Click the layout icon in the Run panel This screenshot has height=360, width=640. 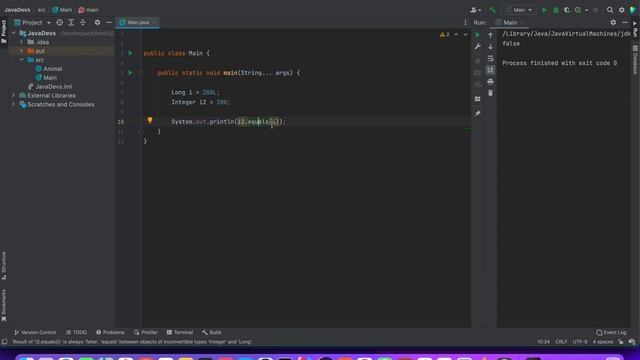click(478, 99)
